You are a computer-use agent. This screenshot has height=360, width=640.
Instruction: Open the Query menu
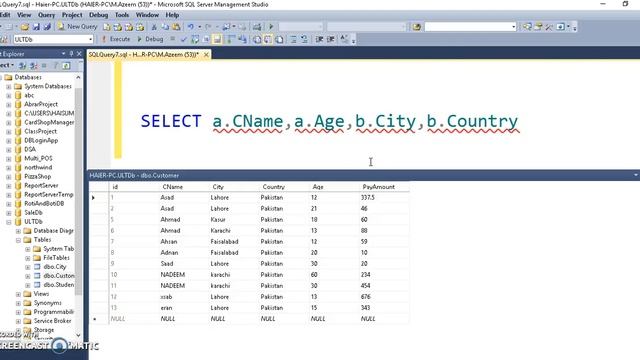pyautogui.click(x=46, y=15)
